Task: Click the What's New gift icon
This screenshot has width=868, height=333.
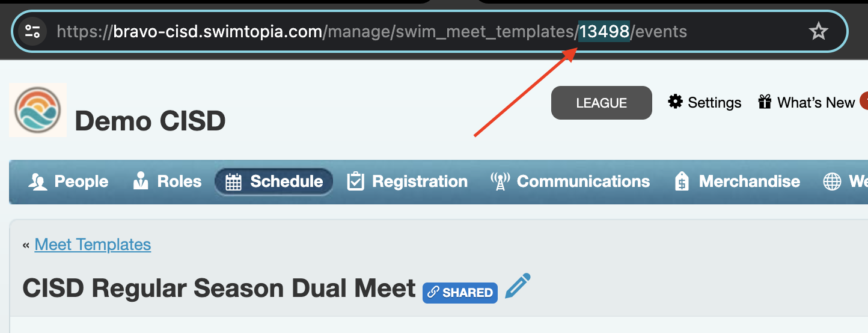Action: (x=764, y=102)
